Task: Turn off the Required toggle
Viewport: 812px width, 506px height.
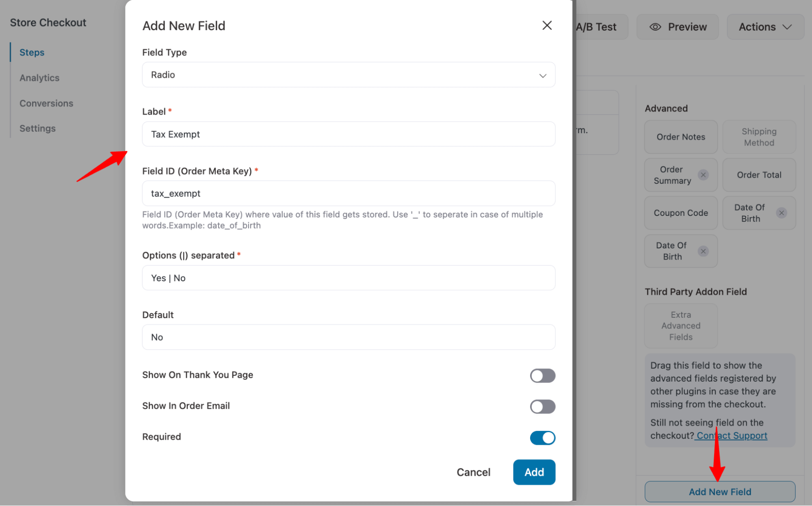Action: tap(542, 438)
